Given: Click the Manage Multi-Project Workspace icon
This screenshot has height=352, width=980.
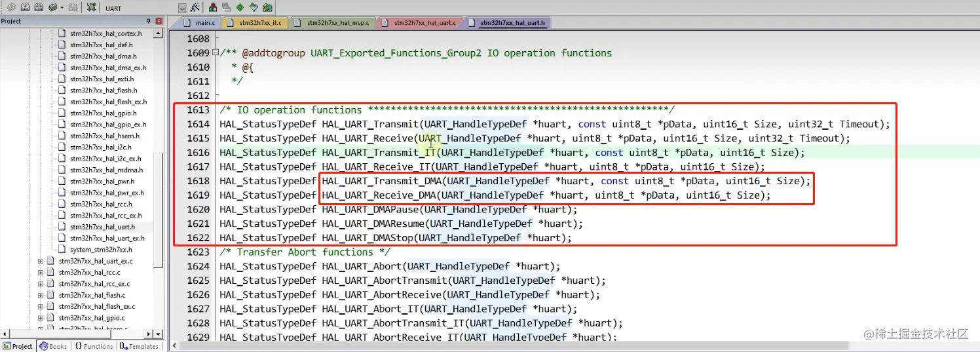Looking at the screenshot, I should pyautogui.click(x=226, y=8).
